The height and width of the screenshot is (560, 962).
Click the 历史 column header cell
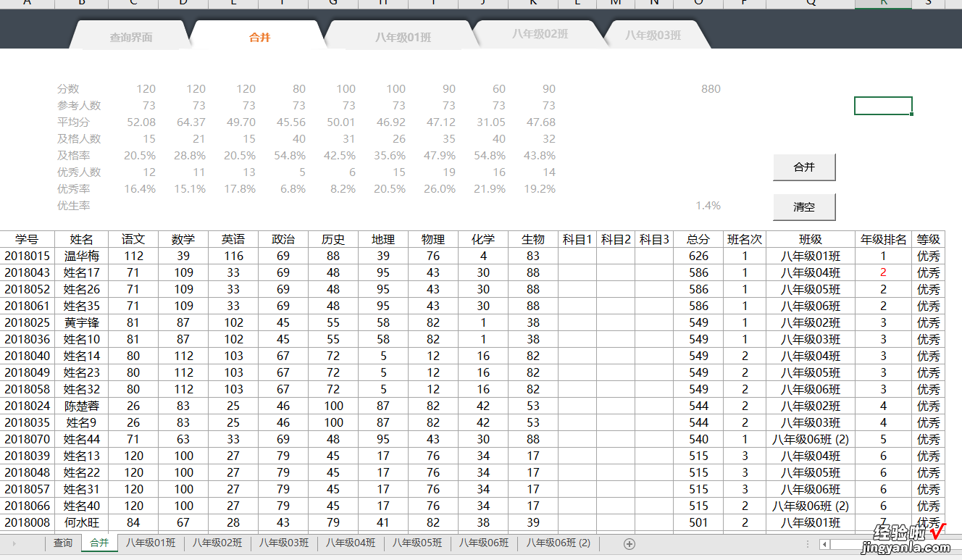coord(333,239)
